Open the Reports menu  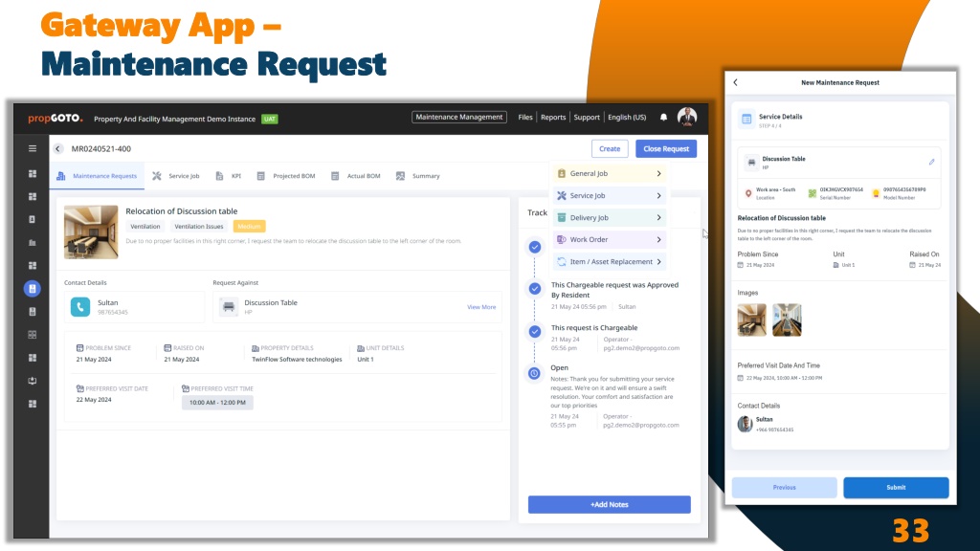tap(553, 118)
